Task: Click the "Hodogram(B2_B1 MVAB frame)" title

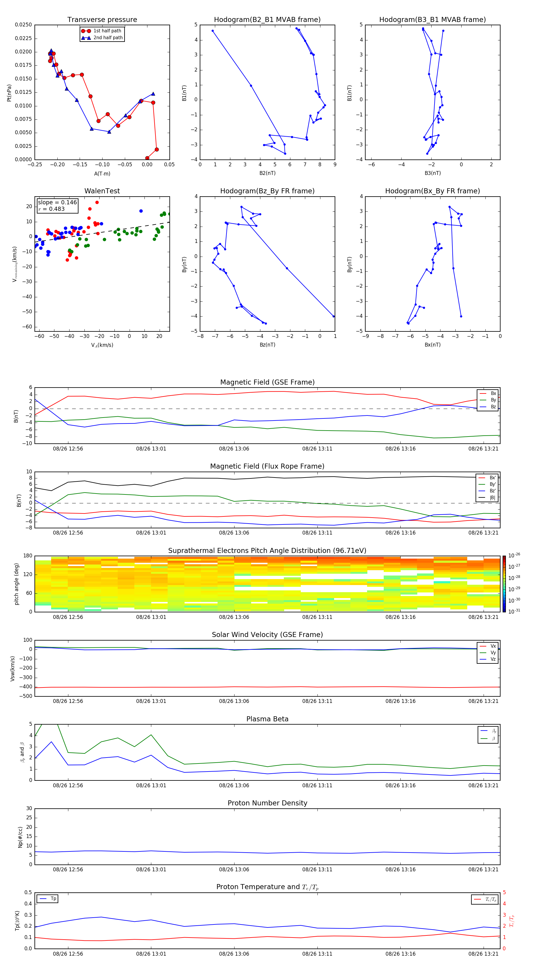Action: tap(267, 20)
